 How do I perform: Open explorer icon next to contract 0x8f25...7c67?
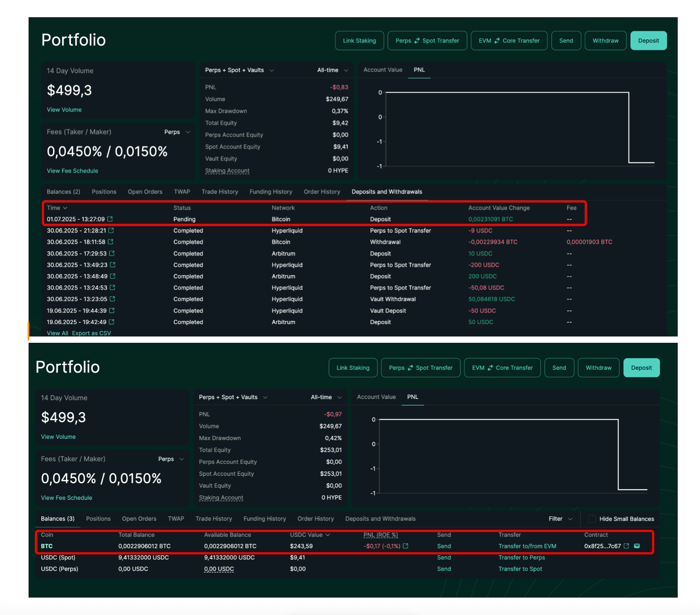point(626,546)
